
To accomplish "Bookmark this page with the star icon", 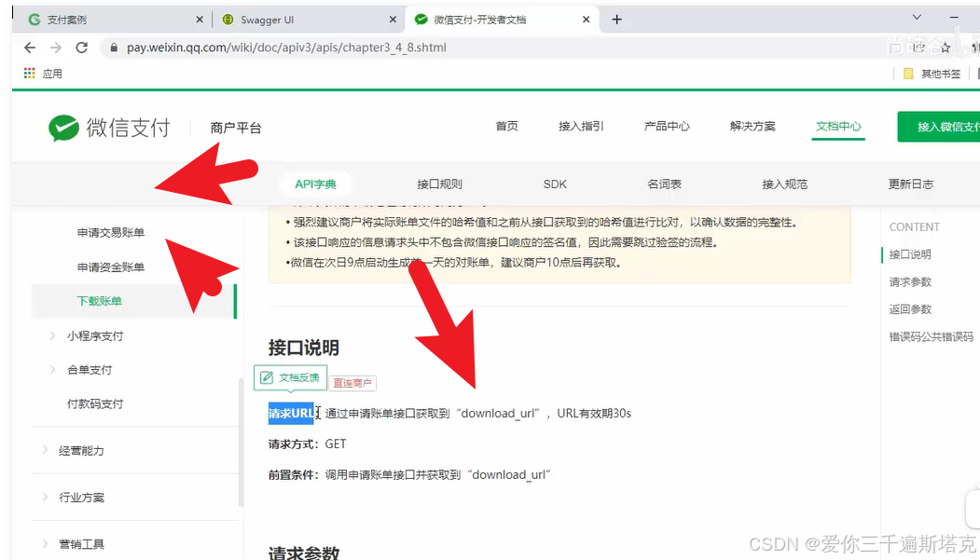I will click(x=945, y=48).
